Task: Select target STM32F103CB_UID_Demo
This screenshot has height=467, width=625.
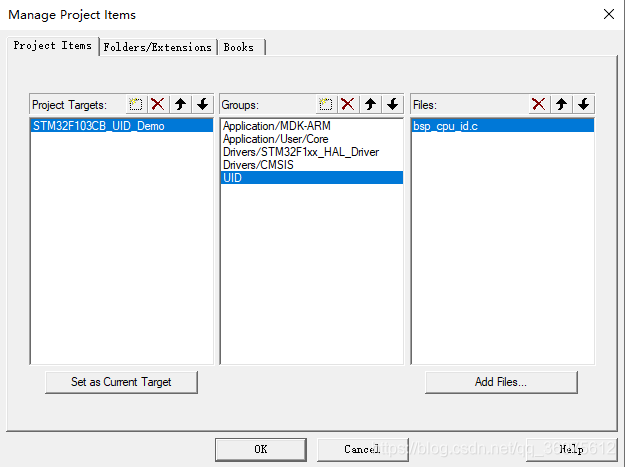Action: [122, 126]
